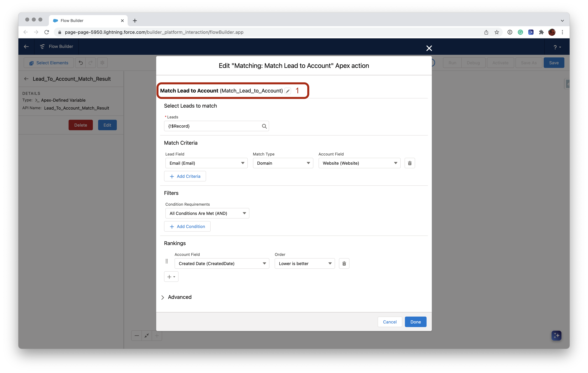Image resolution: width=588 pixels, height=373 pixels.
Task: Open the Order dropdown showing Lower is better
Action: pyautogui.click(x=304, y=263)
